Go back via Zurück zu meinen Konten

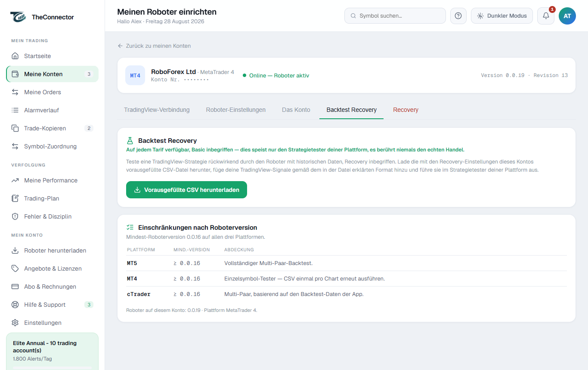pos(154,46)
